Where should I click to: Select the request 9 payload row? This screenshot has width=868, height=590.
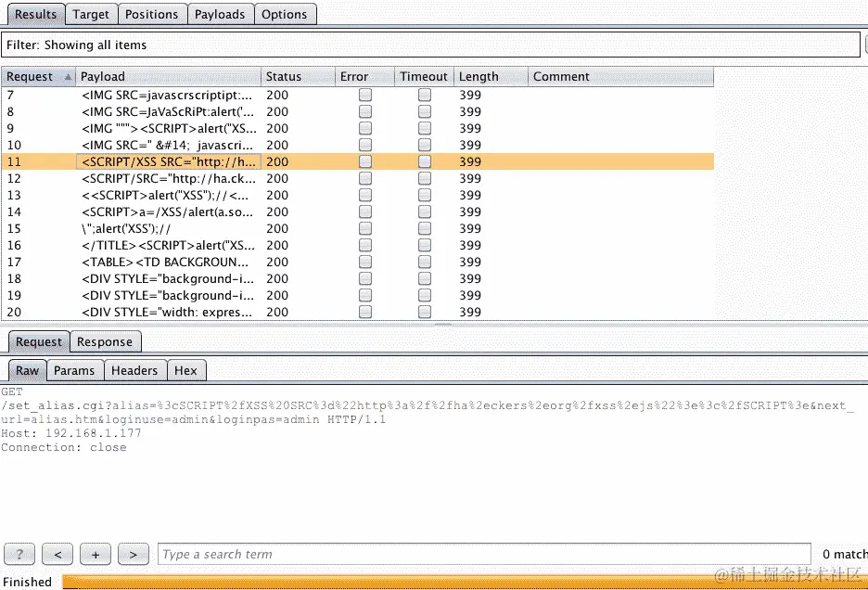[358, 128]
